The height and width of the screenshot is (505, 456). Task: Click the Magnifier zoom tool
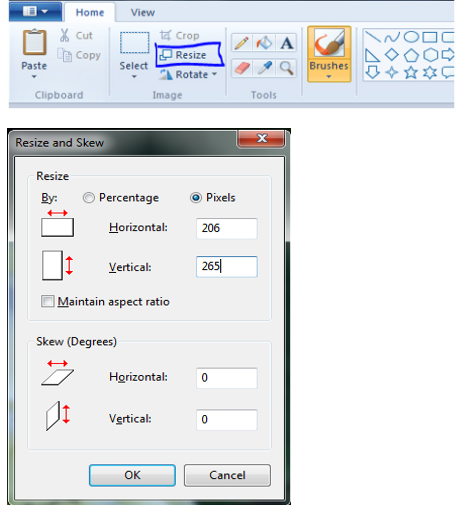[286, 68]
